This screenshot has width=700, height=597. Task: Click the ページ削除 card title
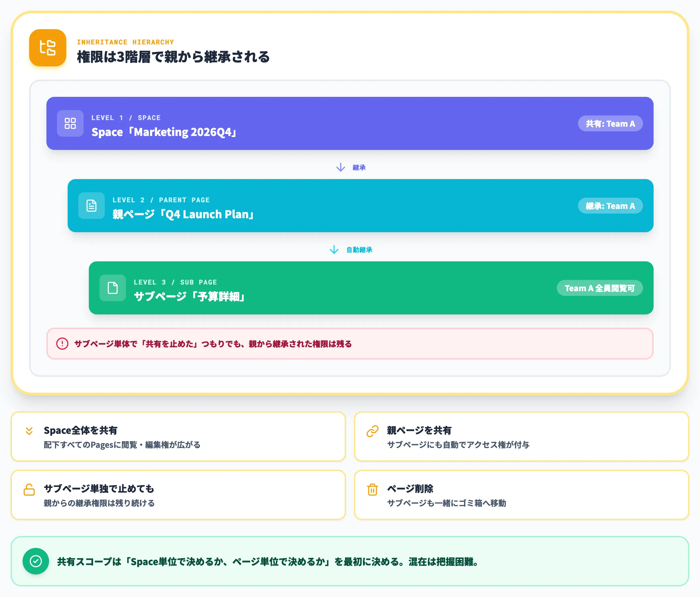pos(410,489)
